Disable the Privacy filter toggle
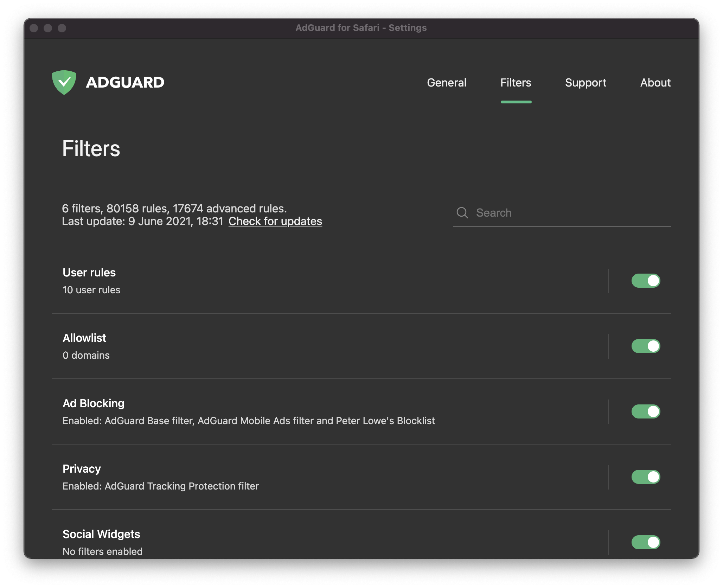723x588 pixels. pyautogui.click(x=645, y=477)
